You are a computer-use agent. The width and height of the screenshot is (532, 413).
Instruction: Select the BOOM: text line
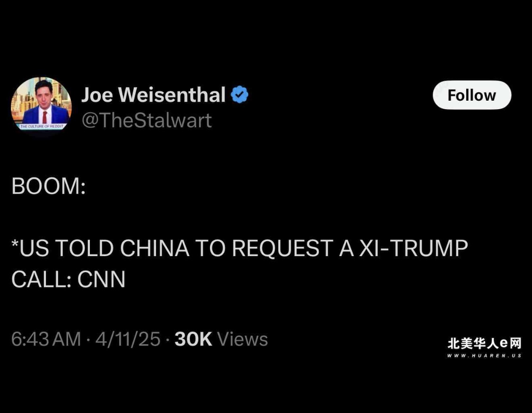tap(49, 186)
